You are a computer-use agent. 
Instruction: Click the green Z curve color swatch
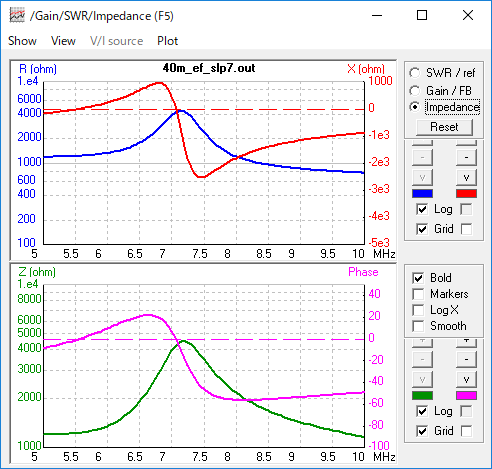422,396
